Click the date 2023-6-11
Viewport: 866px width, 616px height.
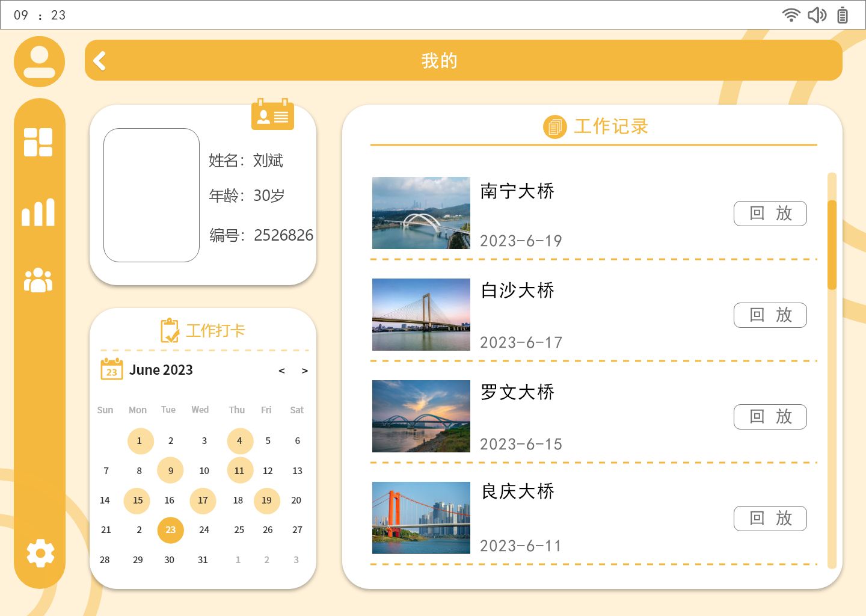tap(521, 546)
